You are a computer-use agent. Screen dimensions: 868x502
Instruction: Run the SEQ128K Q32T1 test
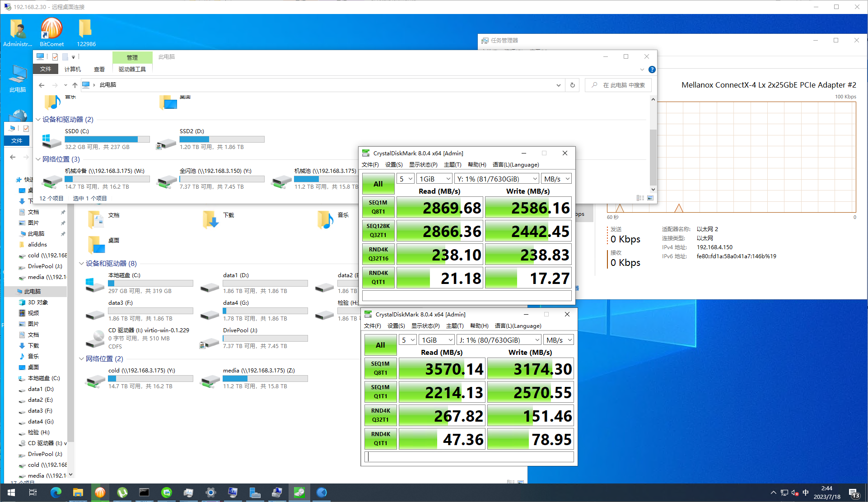(x=378, y=231)
